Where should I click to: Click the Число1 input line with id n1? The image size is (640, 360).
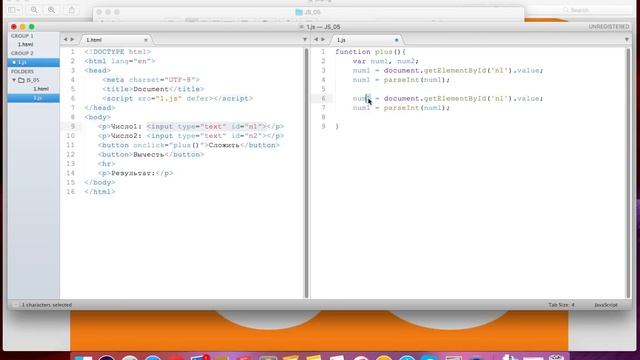tap(191, 127)
